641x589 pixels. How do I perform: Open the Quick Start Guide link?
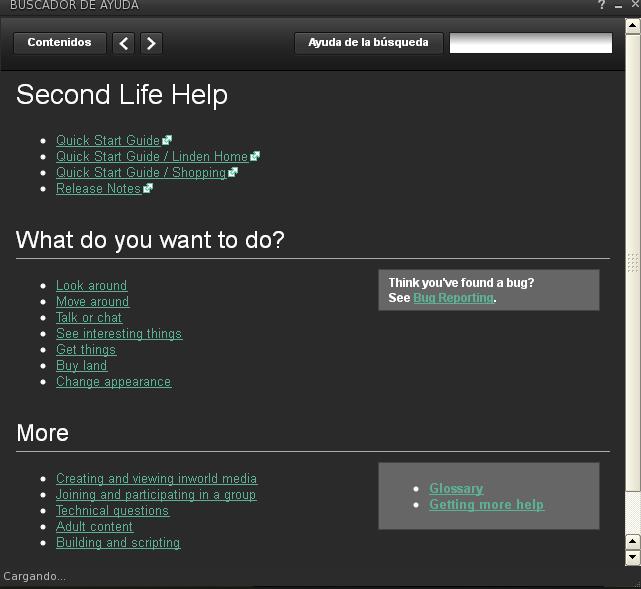click(x=108, y=140)
